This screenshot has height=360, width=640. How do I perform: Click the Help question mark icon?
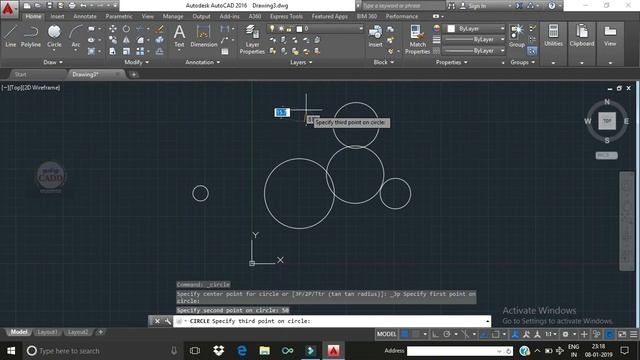pos(551,6)
